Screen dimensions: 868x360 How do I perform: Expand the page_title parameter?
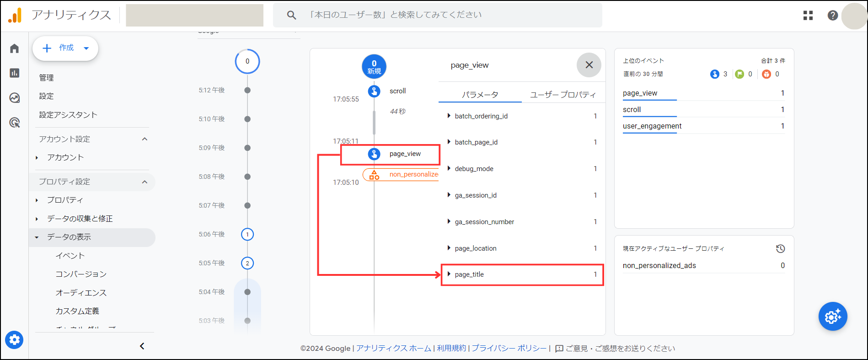[x=449, y=274]
